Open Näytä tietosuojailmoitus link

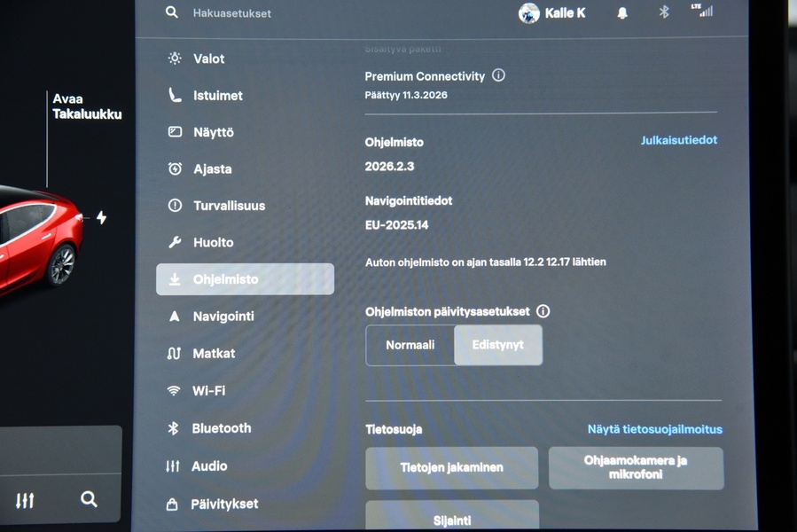[x=654, y=429]
